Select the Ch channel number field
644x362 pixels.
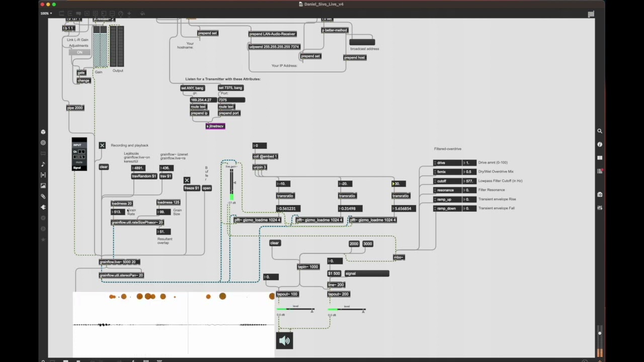81,151
